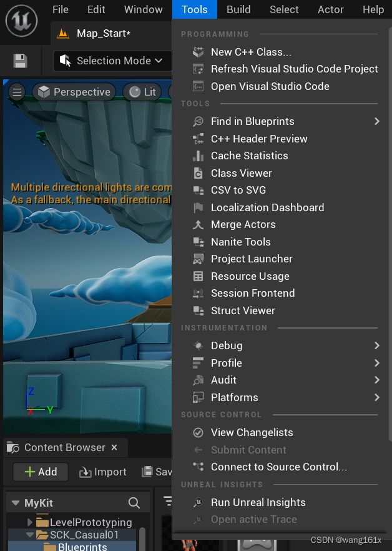The image size is (392, 551).
Task: Expand the Platforms submenu arrow
Action: [377, 397]
